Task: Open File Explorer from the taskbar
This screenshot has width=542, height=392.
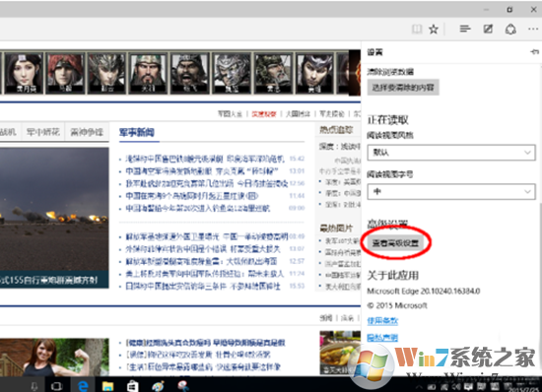Action: [x=107, y=386]
